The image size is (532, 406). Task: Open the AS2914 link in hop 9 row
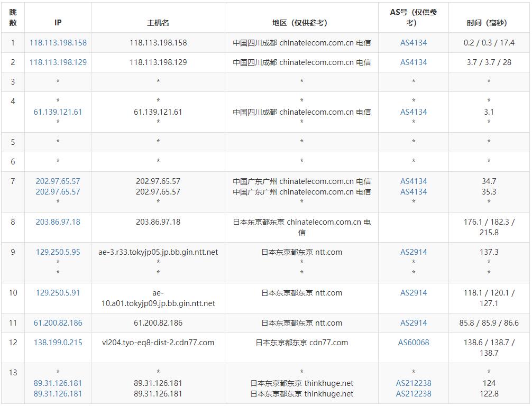414,252
